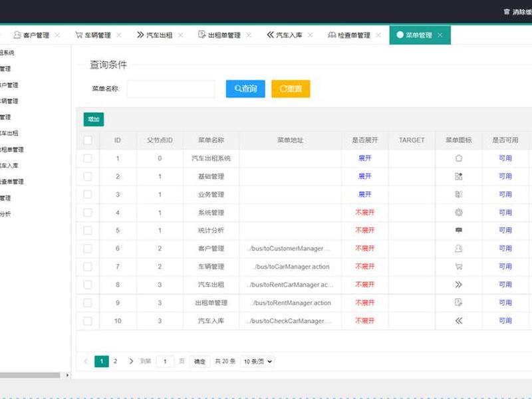Check the box for row 业务管理
This screenshot has width=532, height=399.
click(x=88, y=194)
